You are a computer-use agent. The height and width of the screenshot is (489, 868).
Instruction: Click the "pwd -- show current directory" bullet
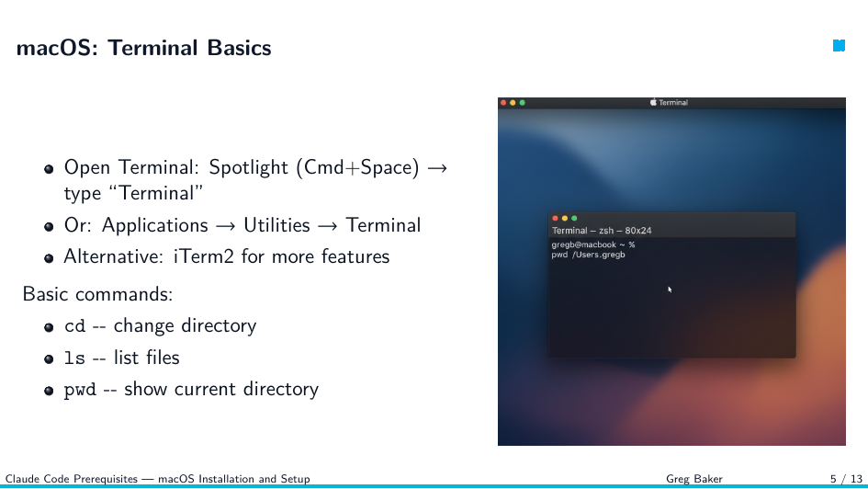point(192,390)
